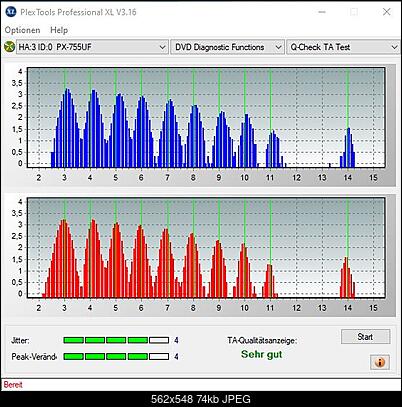The width and height of the screenshot is (402, 407).
Task: Click the green drive disc icon
Action: pos(9,47)
